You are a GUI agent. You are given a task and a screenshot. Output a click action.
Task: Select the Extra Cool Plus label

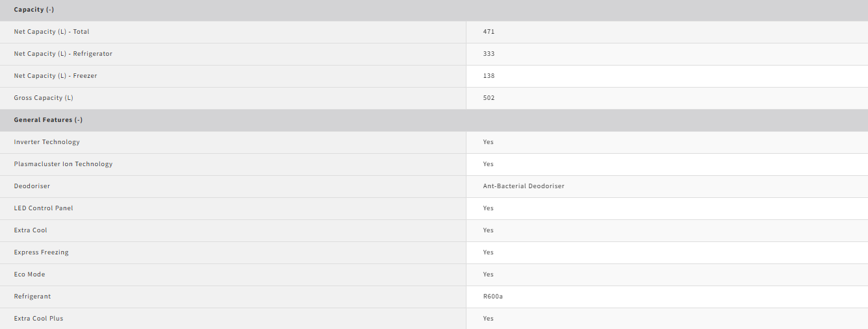[x=38, y=319]
